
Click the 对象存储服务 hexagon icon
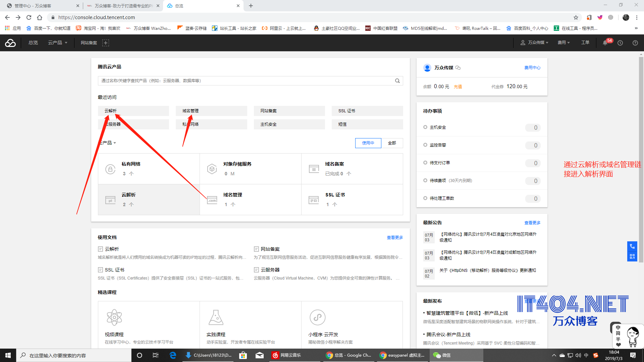point(212,169)
